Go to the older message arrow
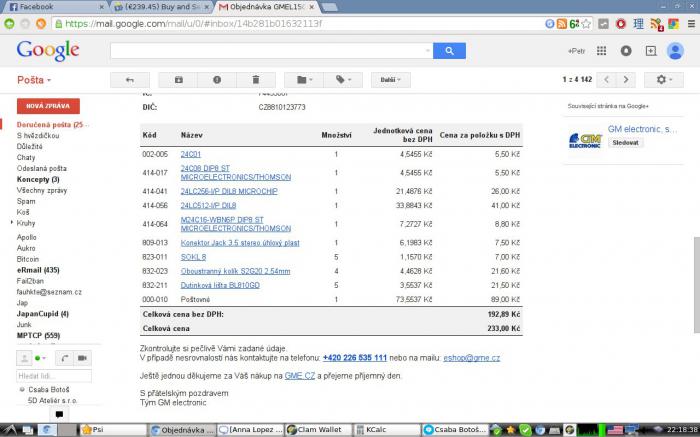 tap(626, 80)
